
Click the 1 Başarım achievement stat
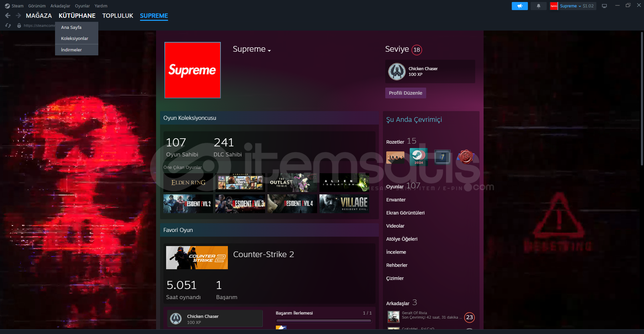(x=227, y=290)
